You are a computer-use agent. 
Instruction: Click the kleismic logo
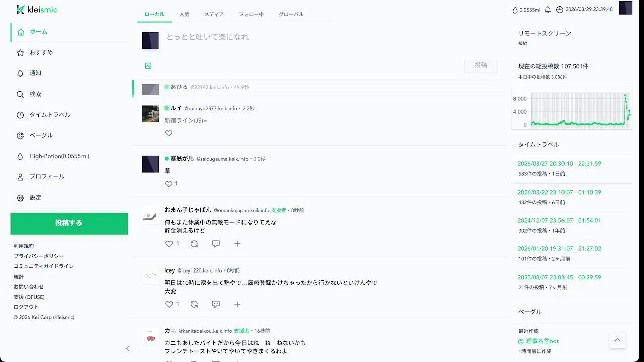(x=37, y=10)
